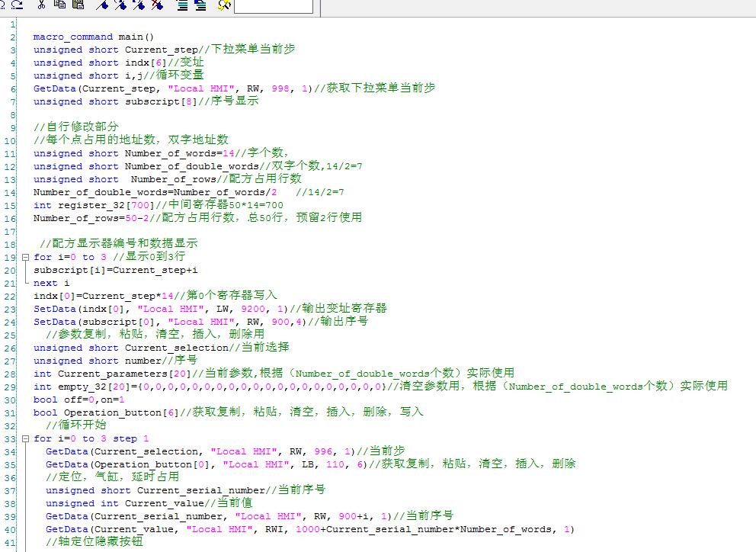The height and width of the screenshot is (552, 756).
Task: Click the Redo arrow icon
Action: (x=18, y=5)
